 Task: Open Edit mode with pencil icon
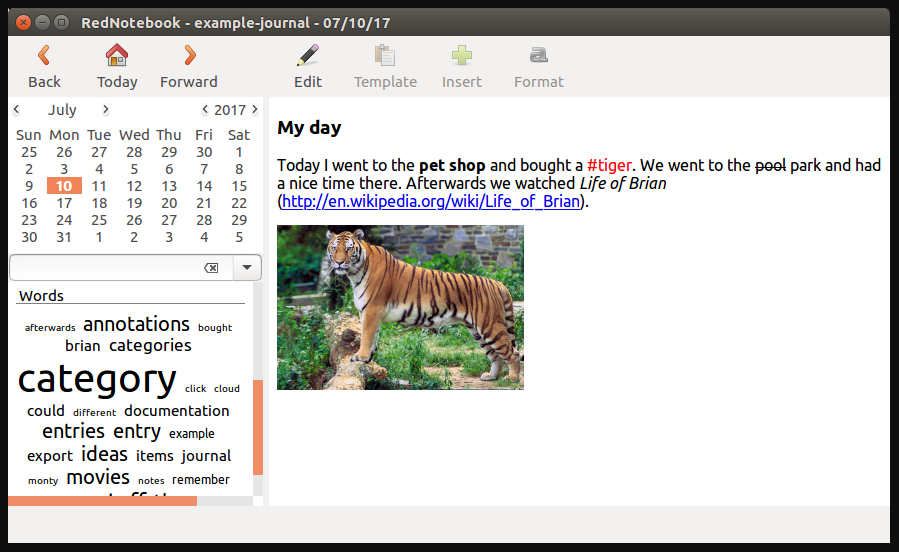(308, 56)
